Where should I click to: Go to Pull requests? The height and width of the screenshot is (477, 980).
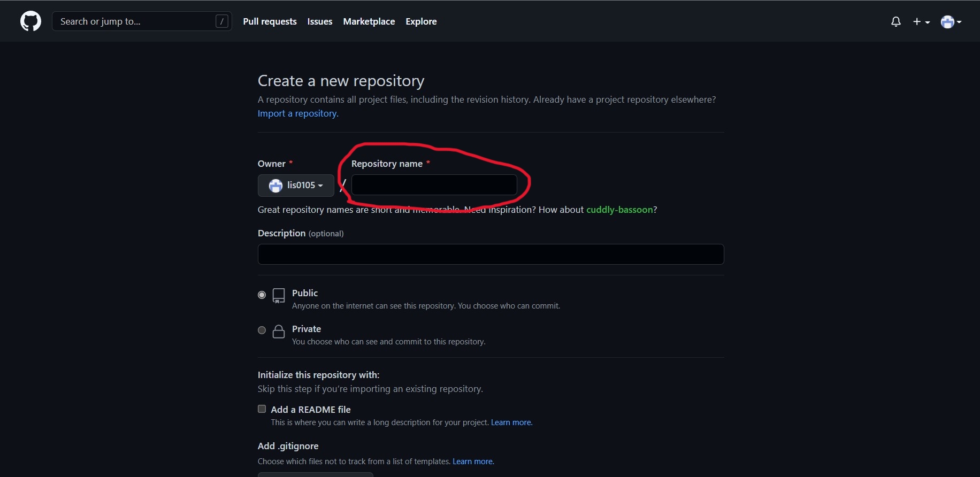click(x=270, y=21)
